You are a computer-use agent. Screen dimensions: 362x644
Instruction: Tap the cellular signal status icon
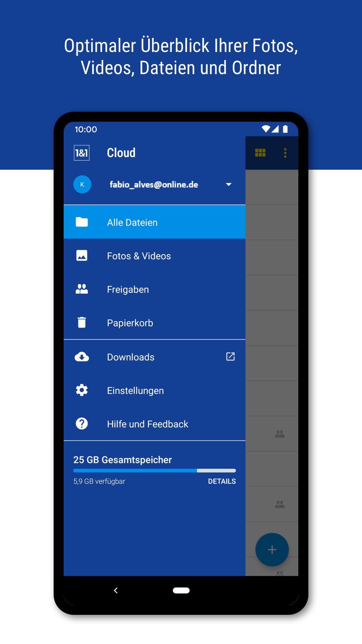275,129
